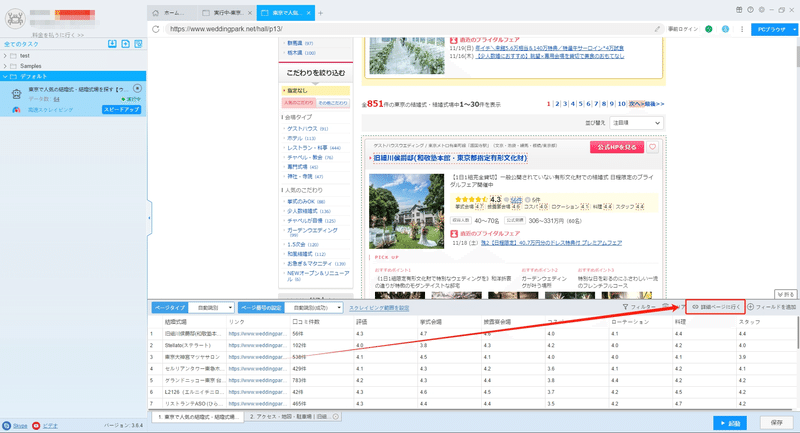Viewport: 800px width, 433px height.
Task: Open the help question mark icon
Action: 751,10
